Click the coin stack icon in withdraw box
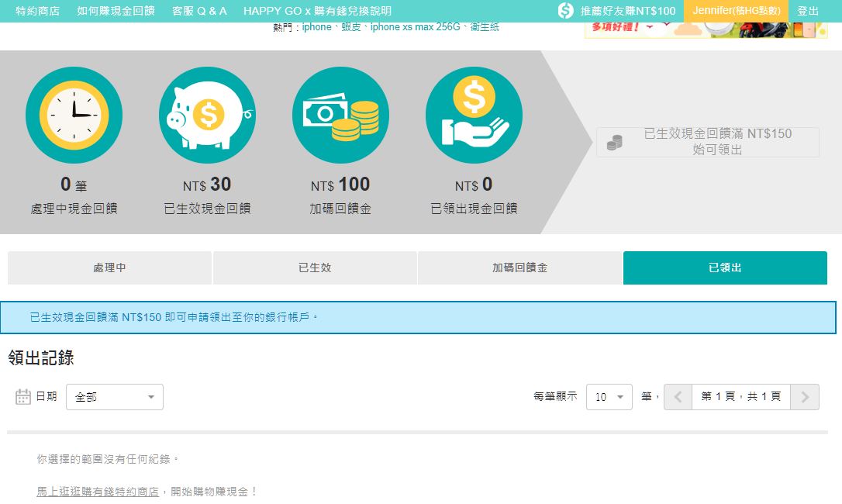842x504 pixels. point(614,143)
